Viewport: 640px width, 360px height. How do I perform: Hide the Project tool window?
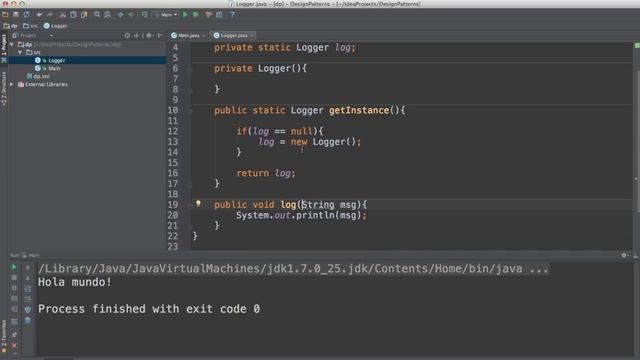point(160,36)
